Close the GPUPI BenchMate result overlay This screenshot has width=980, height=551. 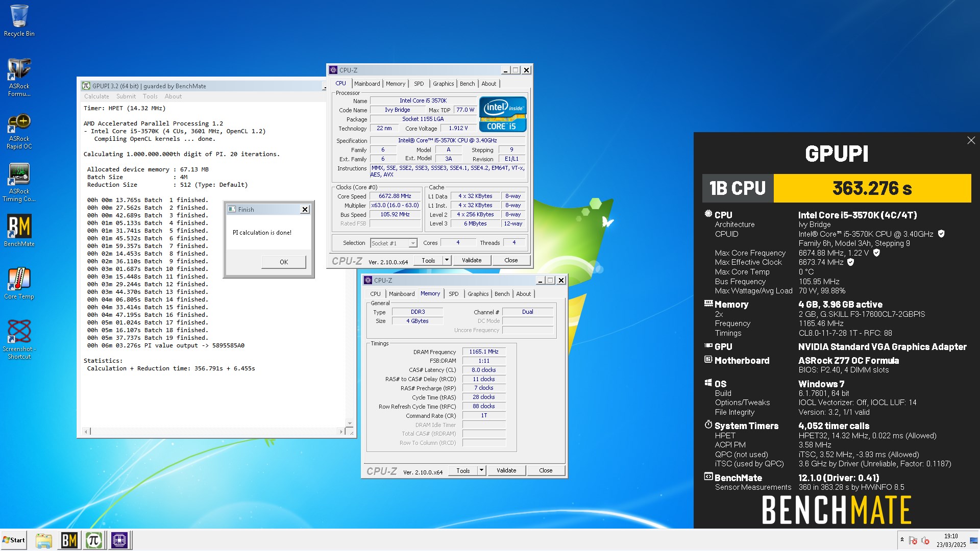pos(971,140)
